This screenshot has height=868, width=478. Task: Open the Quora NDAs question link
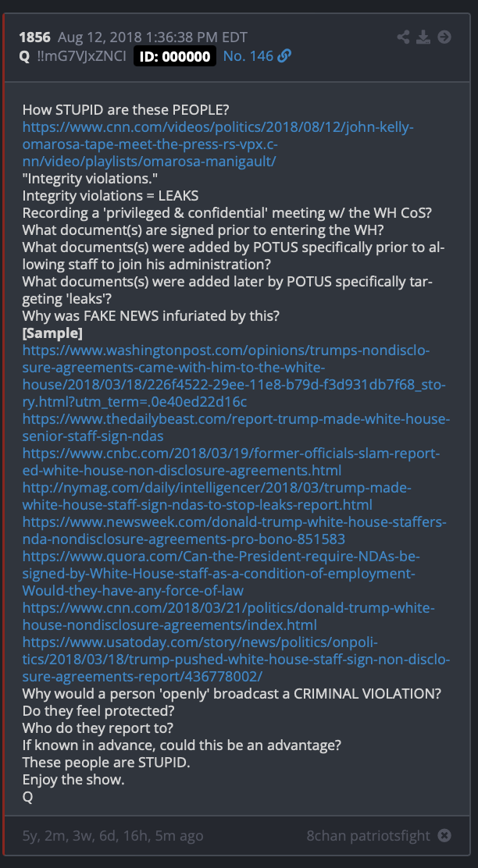click(222, 573)
